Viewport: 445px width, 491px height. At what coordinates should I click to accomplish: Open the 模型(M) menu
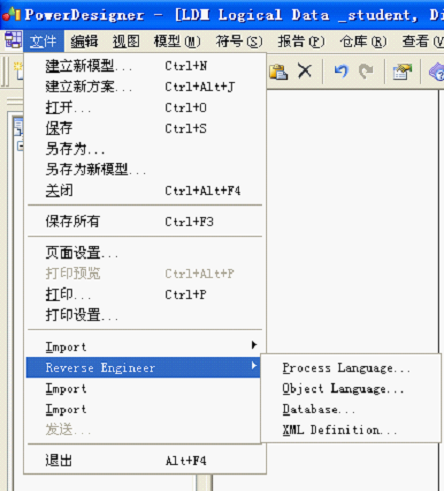click(x=177, y=41)
